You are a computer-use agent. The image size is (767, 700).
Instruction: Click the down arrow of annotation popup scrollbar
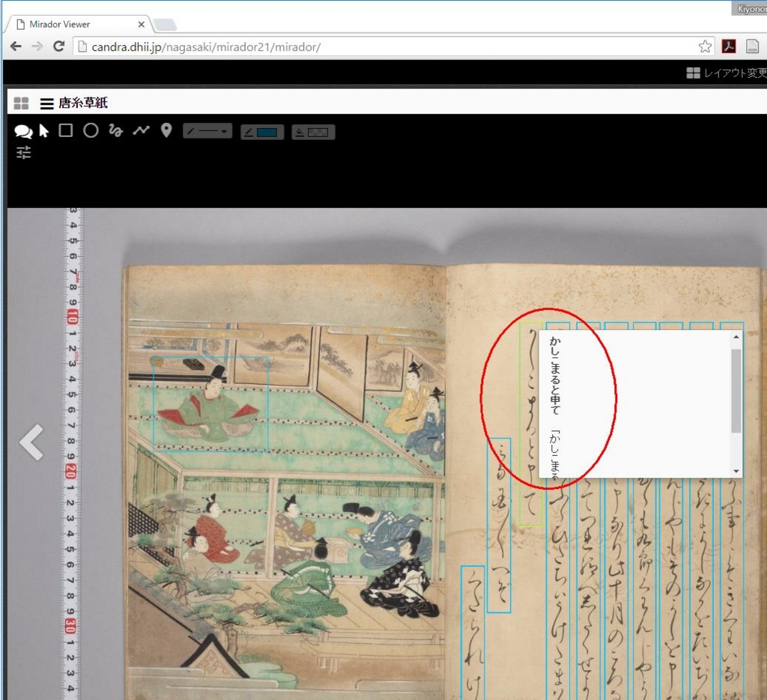736,471
